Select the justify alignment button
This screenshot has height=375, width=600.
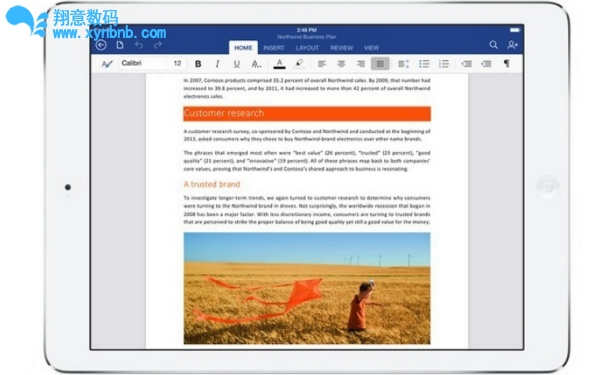[380, 64]
